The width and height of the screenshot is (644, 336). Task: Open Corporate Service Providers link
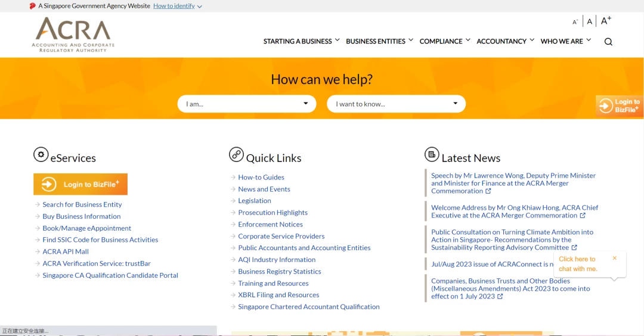281,237
